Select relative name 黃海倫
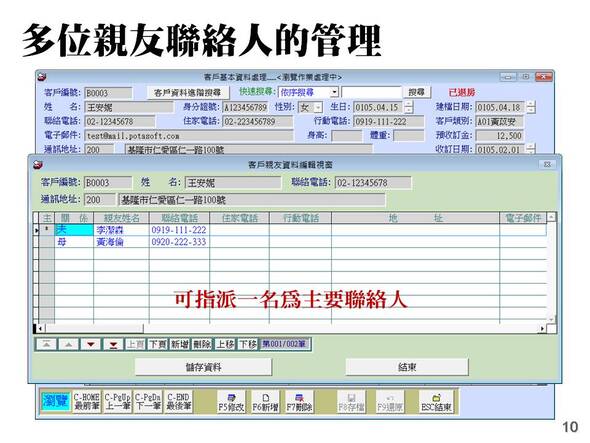Screen dimensions: 590x443 point(121,242)
